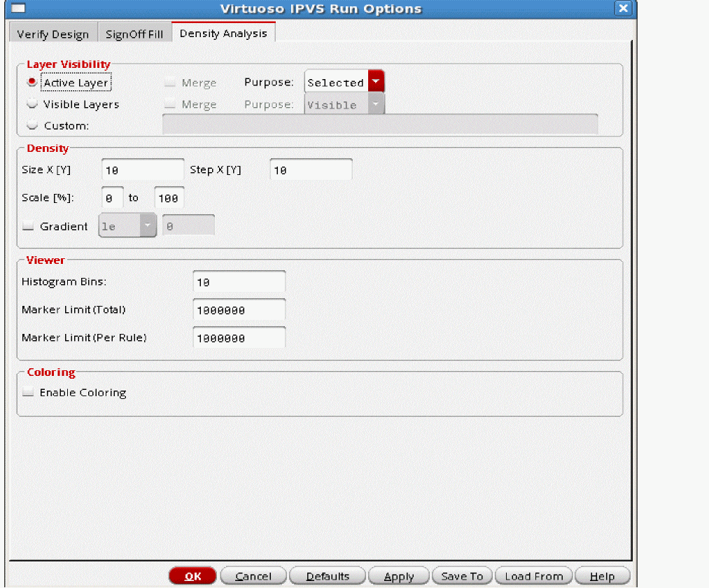Viewport: 709px width, 588px height.
Task: Open the SignOff Fill tab
Action: [134, 34]
